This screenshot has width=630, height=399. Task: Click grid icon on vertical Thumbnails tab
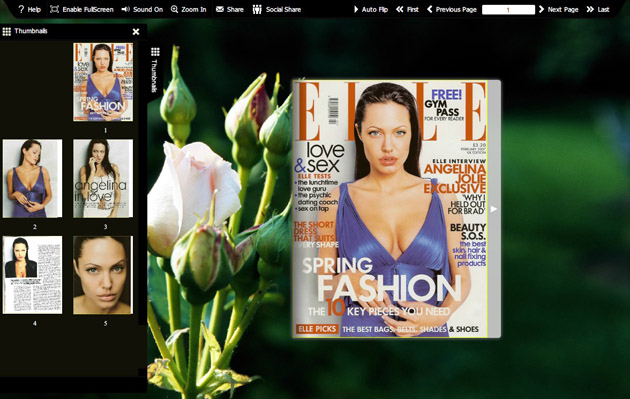[x=155, y=51]
